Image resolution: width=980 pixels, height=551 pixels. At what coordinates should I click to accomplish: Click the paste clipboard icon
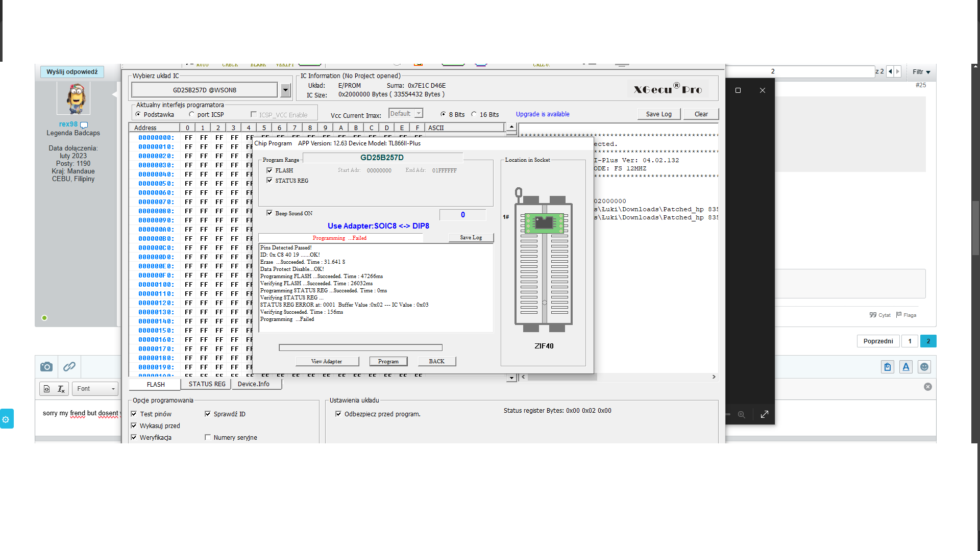coord(888,367)
